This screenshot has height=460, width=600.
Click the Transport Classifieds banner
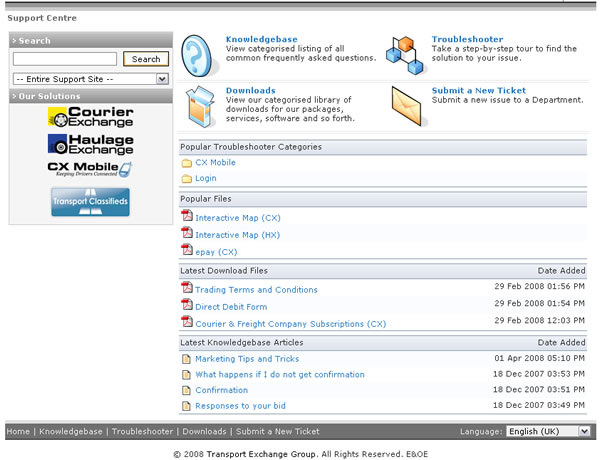tap(90, 201)
